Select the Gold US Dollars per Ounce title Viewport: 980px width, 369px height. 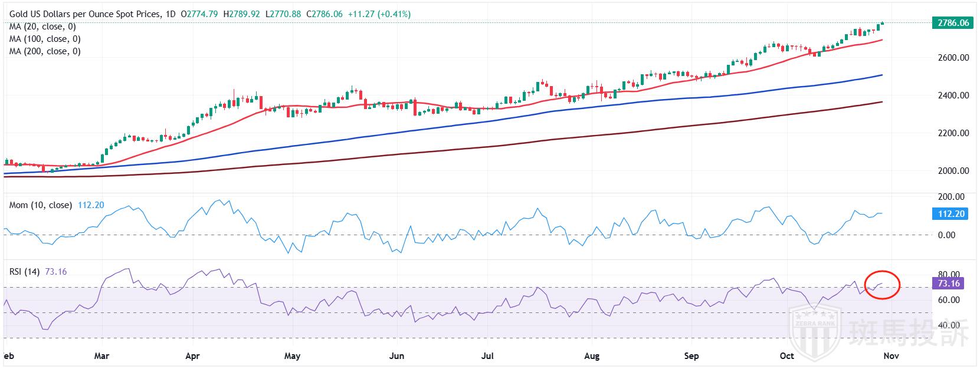pos(83,14)
